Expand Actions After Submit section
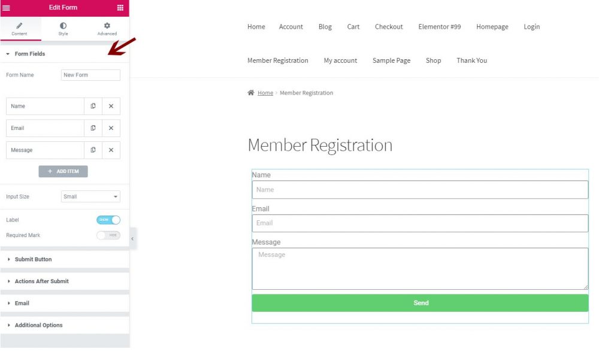599x364 pixels. coord(41,281)
